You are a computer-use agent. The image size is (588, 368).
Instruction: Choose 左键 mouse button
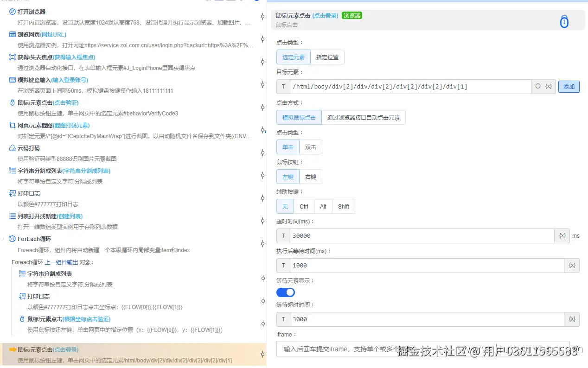[288, 177]
